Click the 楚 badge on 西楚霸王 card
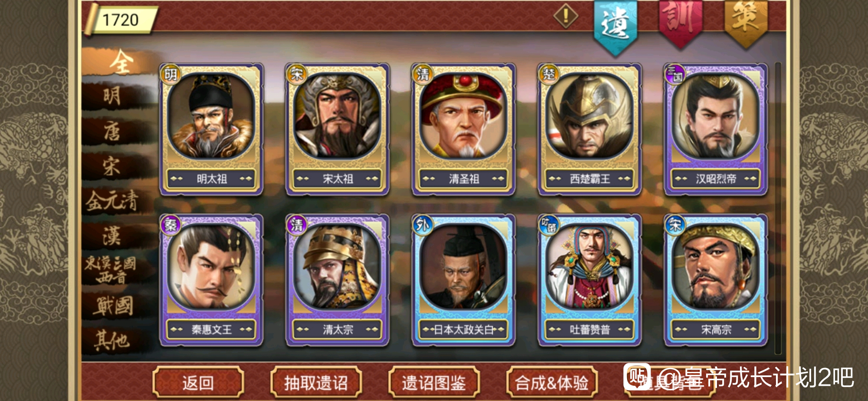The height and width of the screenshot is (401, 868). [x=549, y=74]
